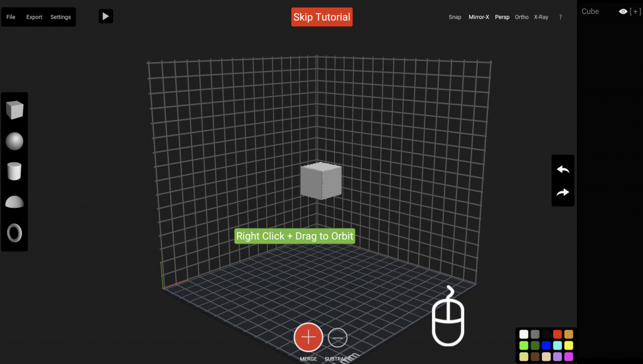Redo the last action
Viewport: 643px width, 364px height.
(x=563, y=192)
